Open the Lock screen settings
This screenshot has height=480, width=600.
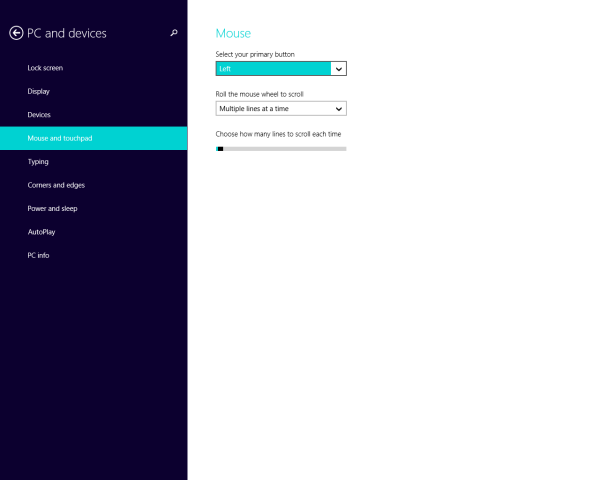coord(93,68)
